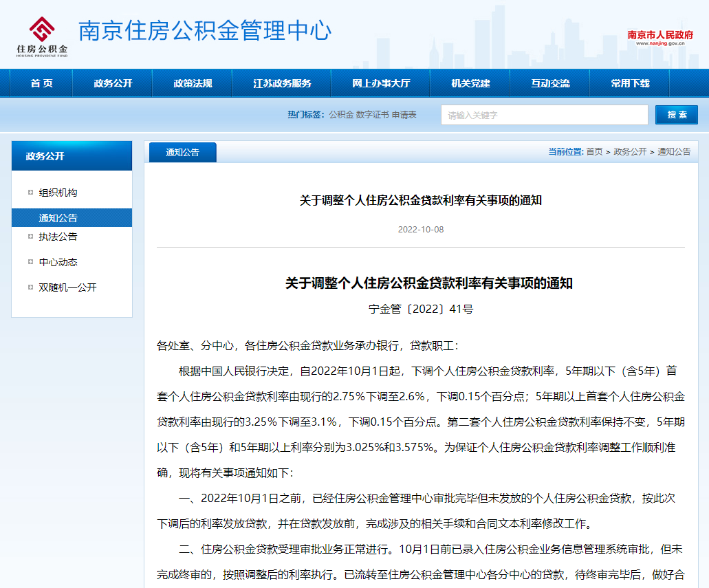Click the 申请表 hot tag
This screenshot has width=709, height=588.
[404, 115]
